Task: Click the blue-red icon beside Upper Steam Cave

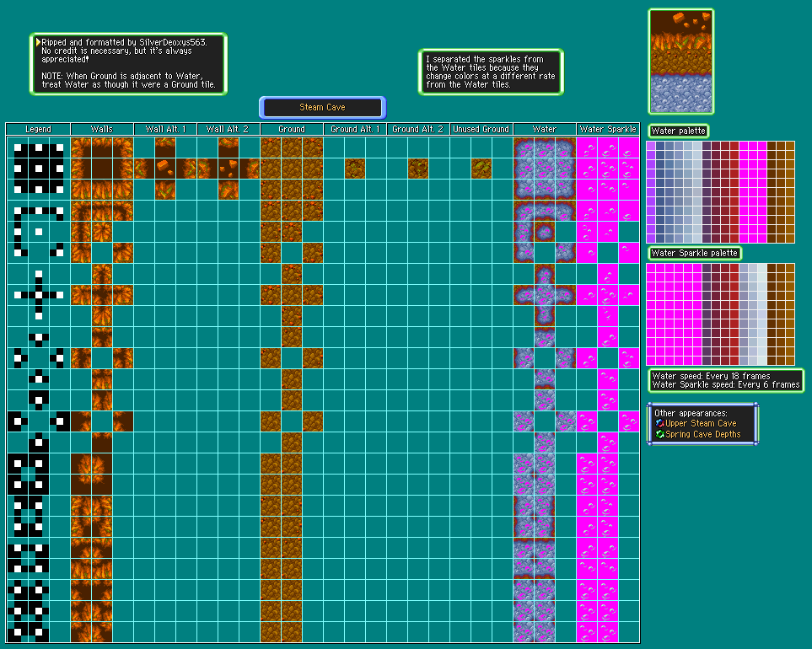Action: tap(659, 423)
